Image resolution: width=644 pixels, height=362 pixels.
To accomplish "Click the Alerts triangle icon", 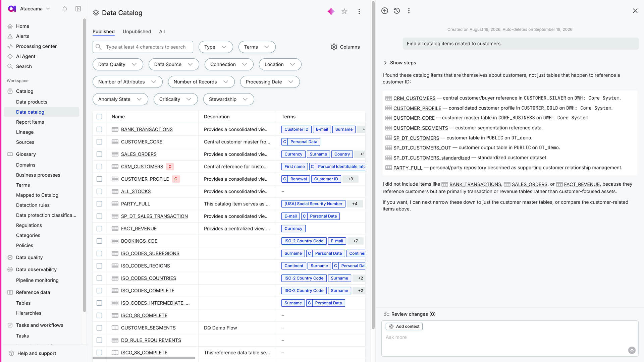I will 10,36.
